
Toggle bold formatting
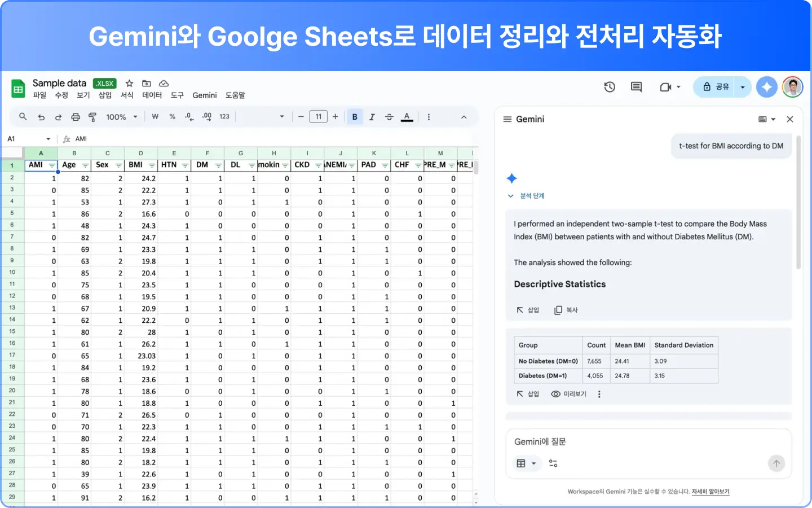[355, 117]
